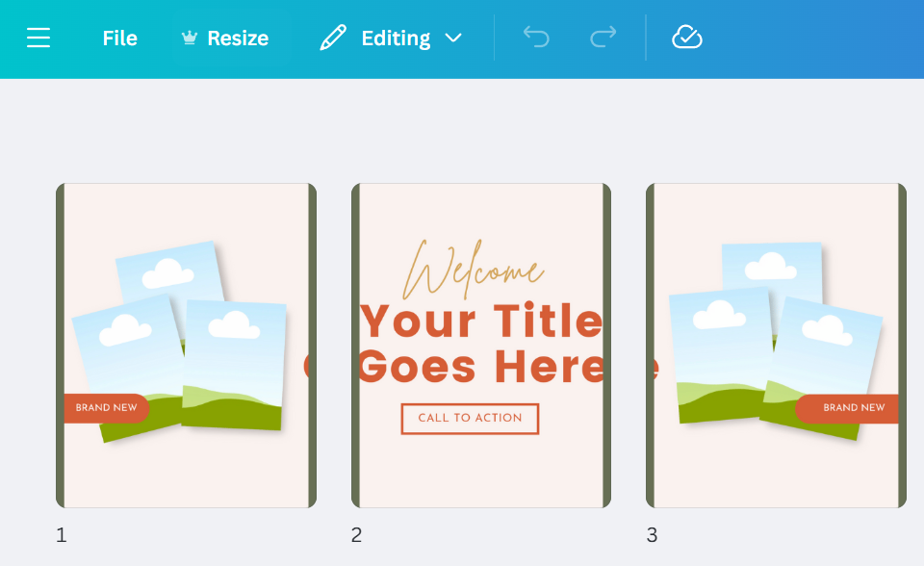Click Welcome script text on page 2
The height and width of the screenshot is (566, 924).
pyautogui.click(x=473, y=270)
